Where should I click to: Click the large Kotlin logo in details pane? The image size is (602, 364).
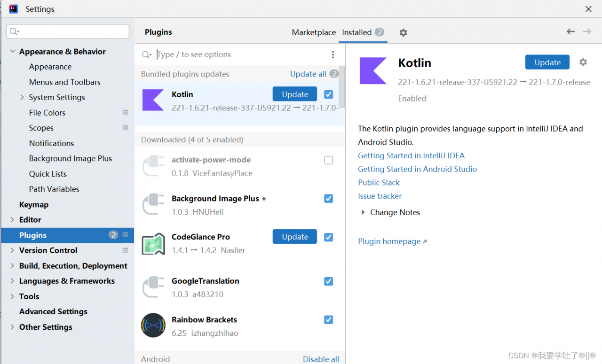tap(373, 71)
